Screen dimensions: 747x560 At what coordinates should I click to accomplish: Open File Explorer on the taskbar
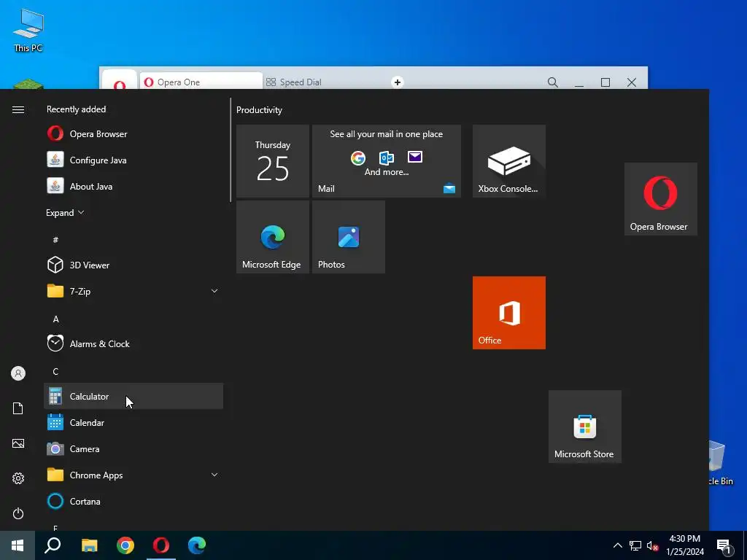(89, 545)
